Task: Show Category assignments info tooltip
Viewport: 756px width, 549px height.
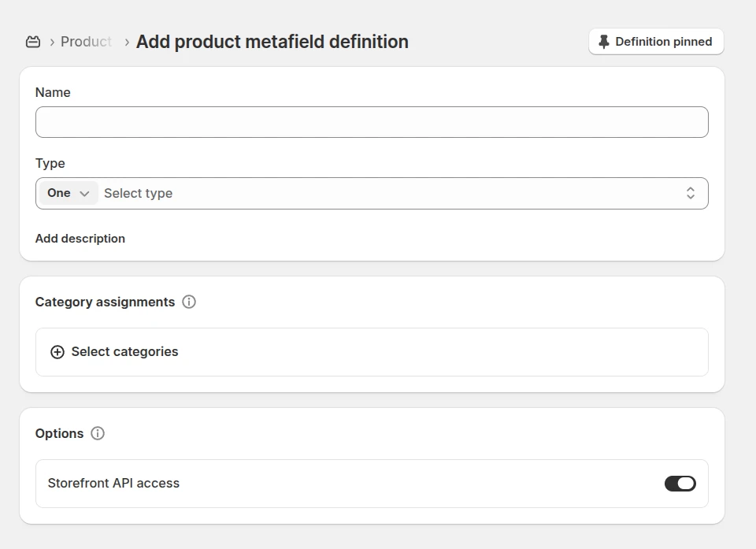Action: coord(189,302)
